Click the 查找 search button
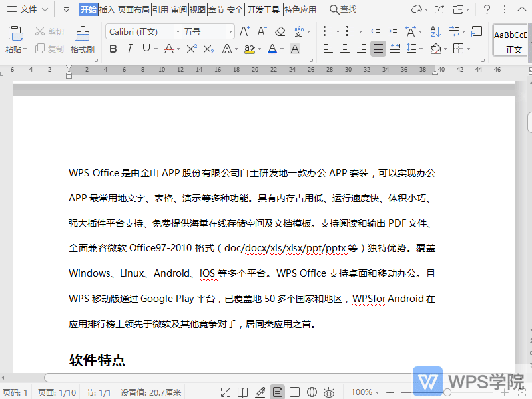The image size is (532, 399). (343, 9)
